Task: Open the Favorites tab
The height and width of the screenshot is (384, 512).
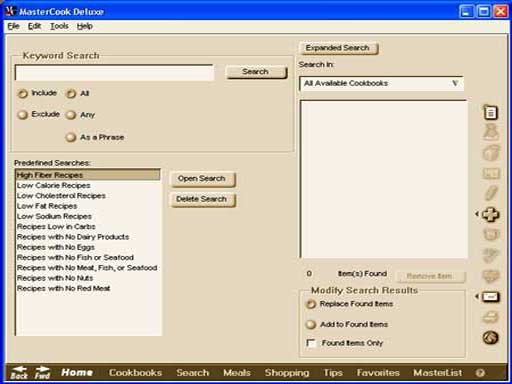Action: point(378,372)
